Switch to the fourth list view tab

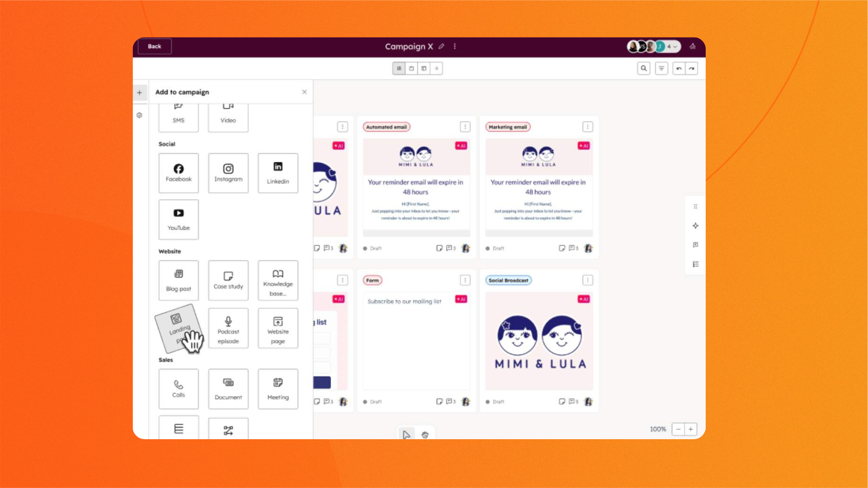436,68
